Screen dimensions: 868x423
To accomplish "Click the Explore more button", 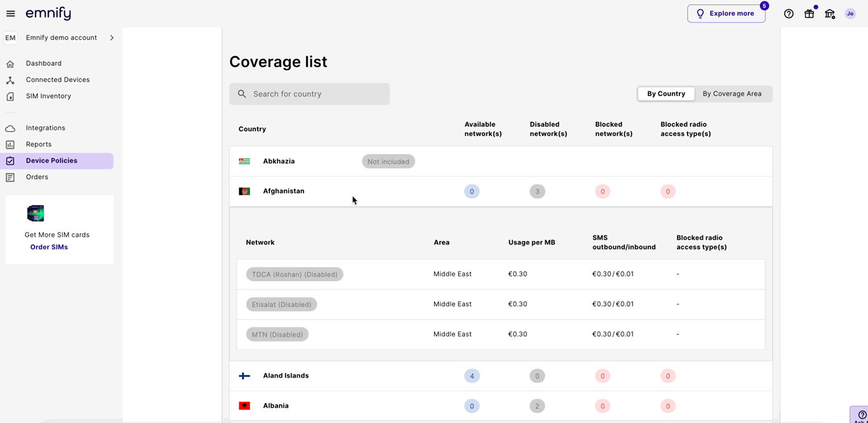I will [726, 13].
